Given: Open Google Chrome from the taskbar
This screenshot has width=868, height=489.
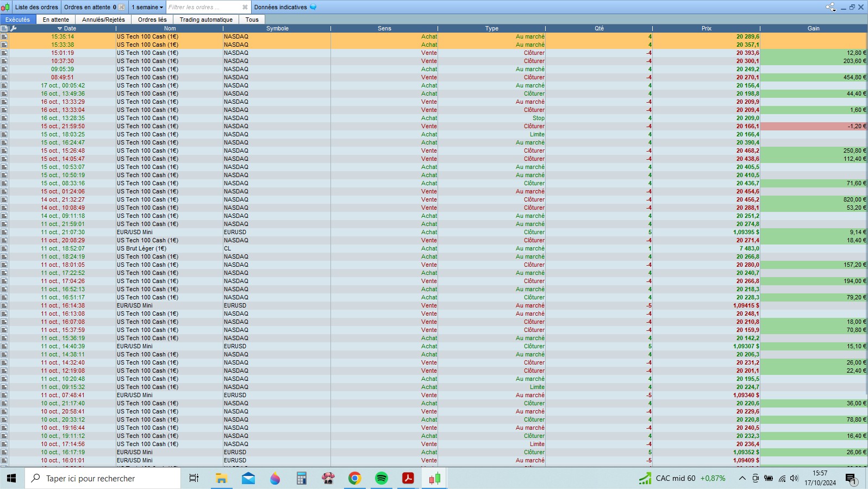Looking at the screenshot, I should pos(354,478).
